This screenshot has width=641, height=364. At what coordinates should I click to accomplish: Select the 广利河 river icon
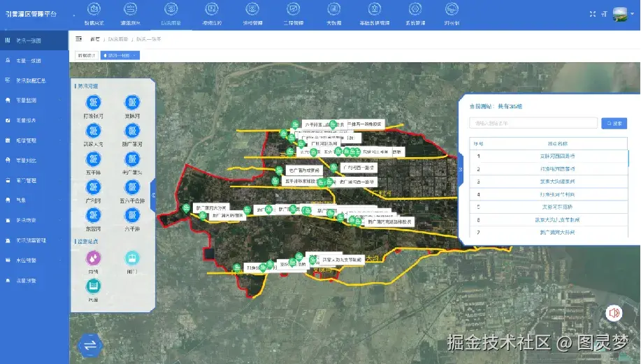[x=93, y=187]
